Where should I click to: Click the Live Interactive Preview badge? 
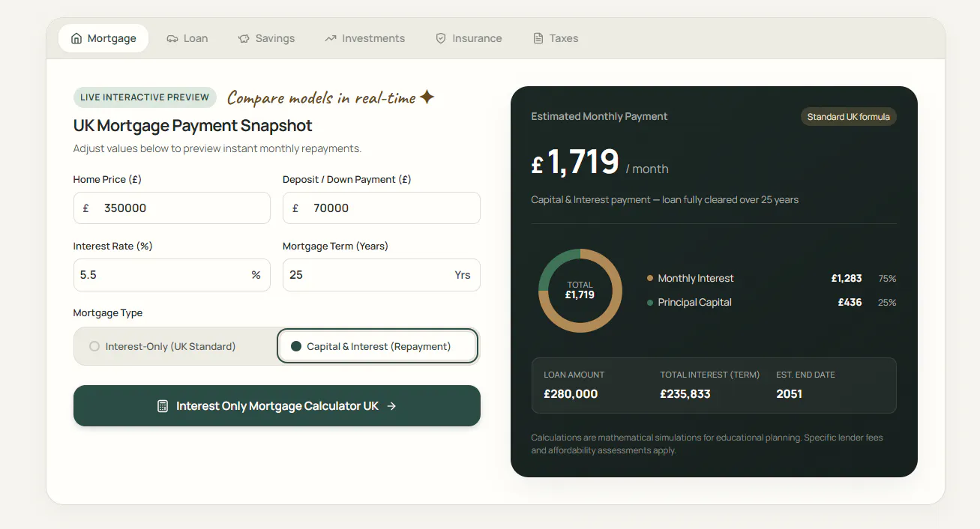tap(145, 97)
